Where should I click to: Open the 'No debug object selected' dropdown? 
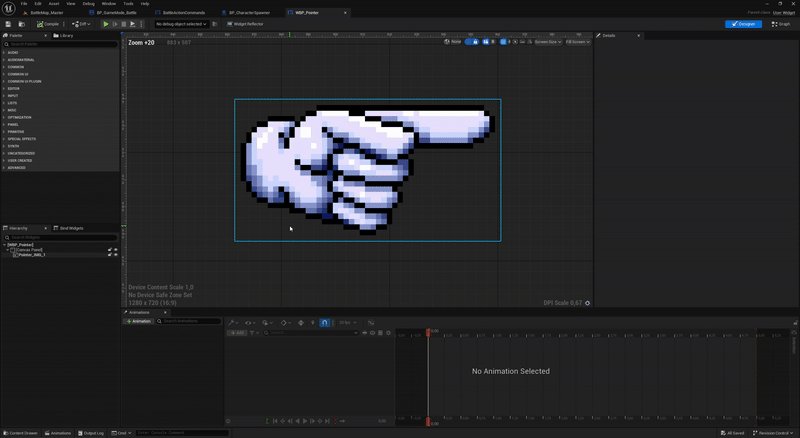[181, 24]
